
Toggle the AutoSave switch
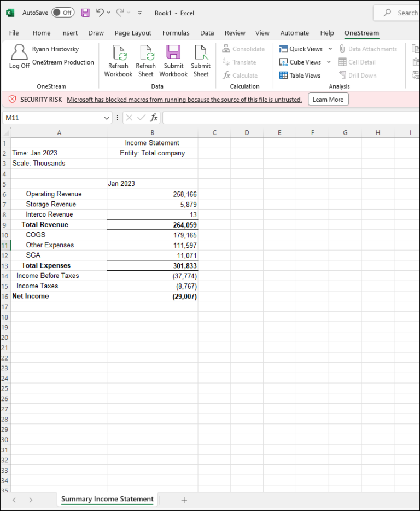coord(63,13)
